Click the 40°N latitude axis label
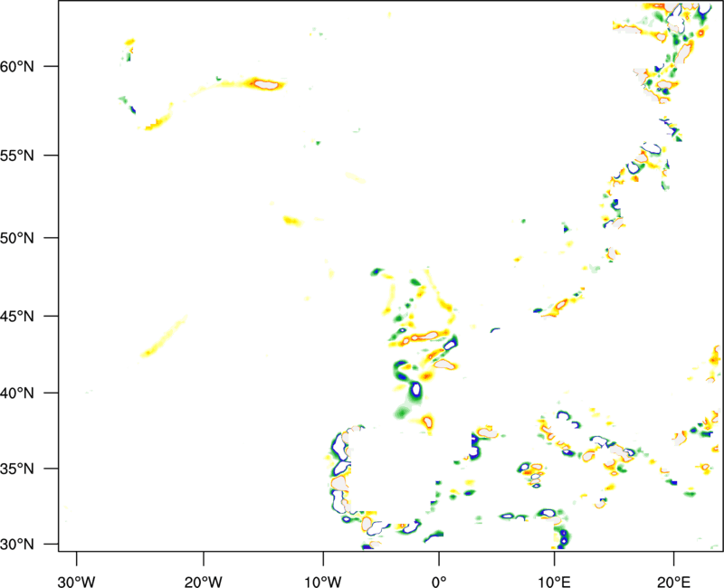724x588 pixels. [17, 394]
